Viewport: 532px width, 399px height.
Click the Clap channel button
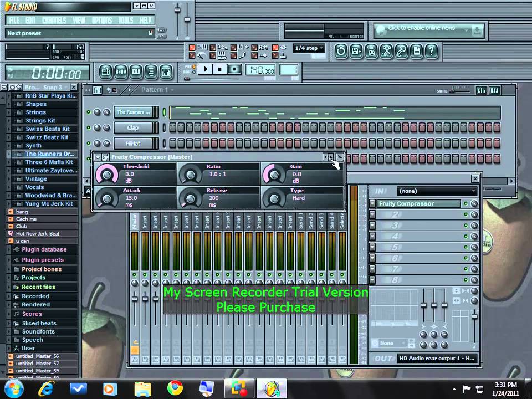[x=134, y=127]
